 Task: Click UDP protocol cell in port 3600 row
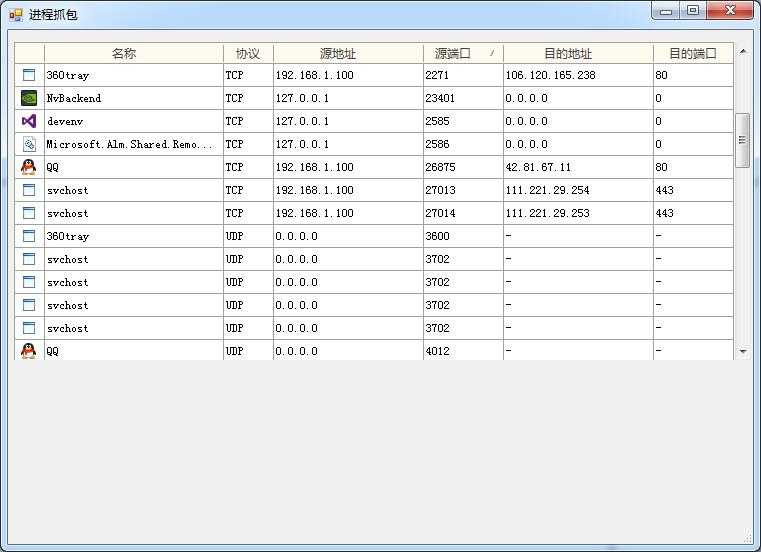click(248, 236)
